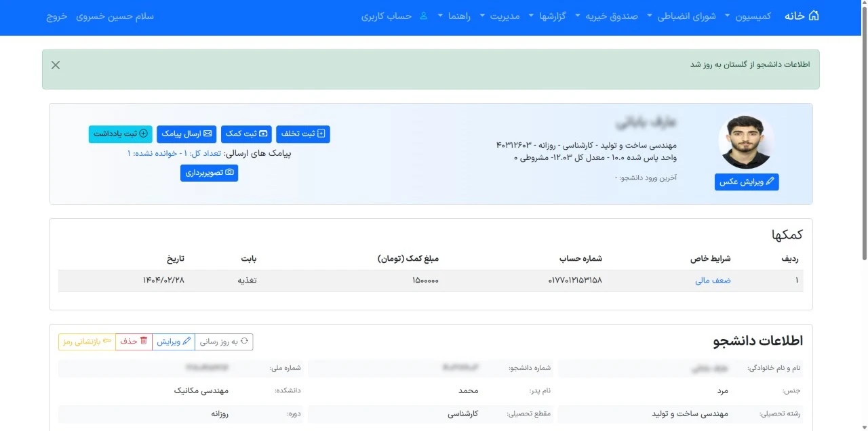Select the تغذیه purpose cell
This screenshot has width=868, height=431.
pos(246,281)
